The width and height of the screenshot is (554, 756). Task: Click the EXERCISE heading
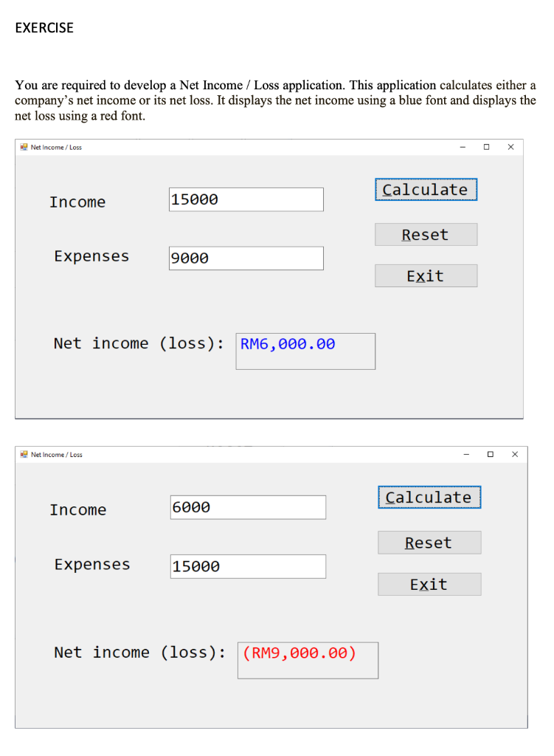44,28
